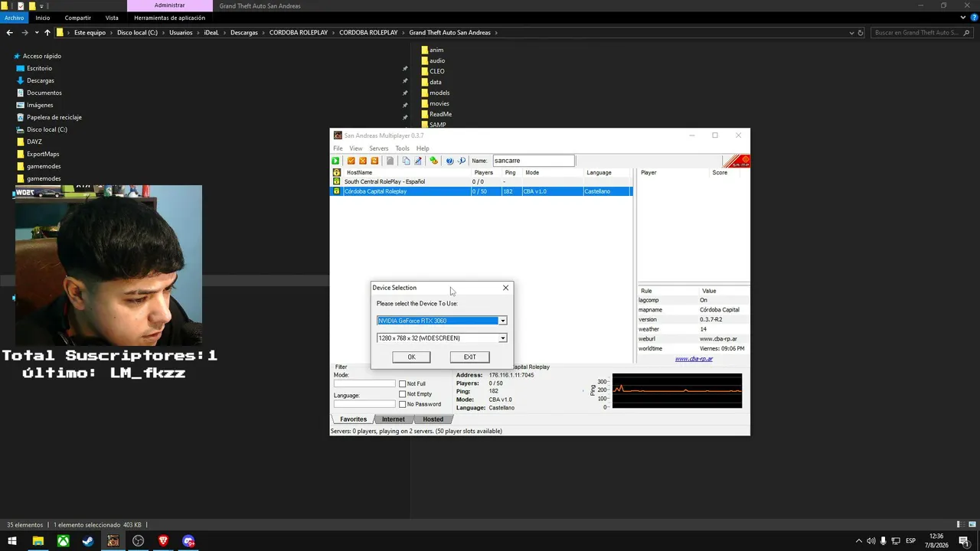The image size is (980, 551).
Task: Click the Explorer up-folder arrow
Action: 47,33
